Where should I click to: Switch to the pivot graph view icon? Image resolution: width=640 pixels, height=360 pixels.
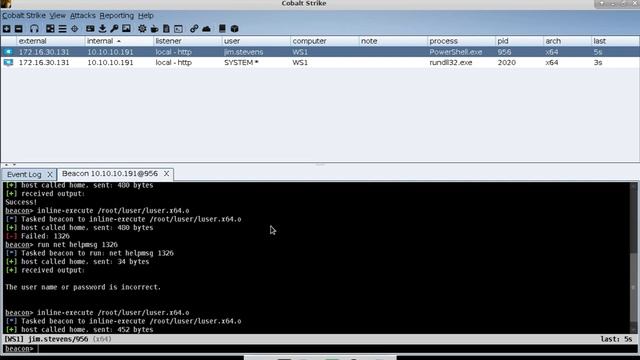click(50, 29)
